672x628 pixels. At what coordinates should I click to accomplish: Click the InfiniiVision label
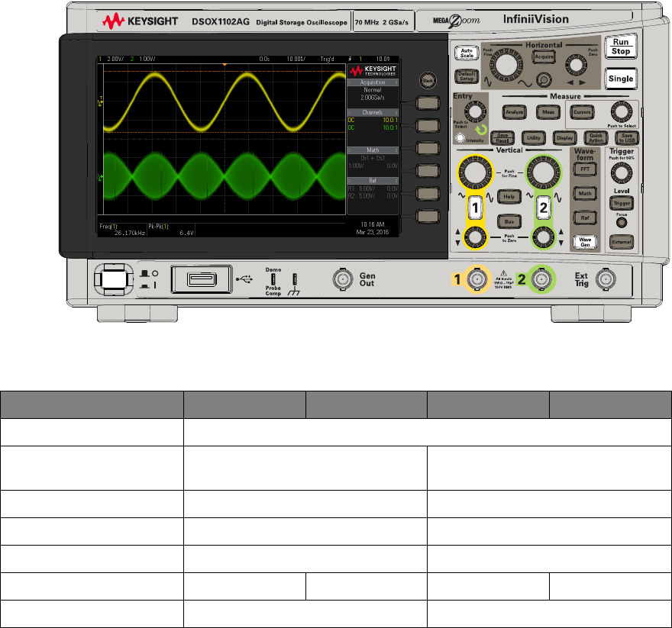(x=536, y=19)
